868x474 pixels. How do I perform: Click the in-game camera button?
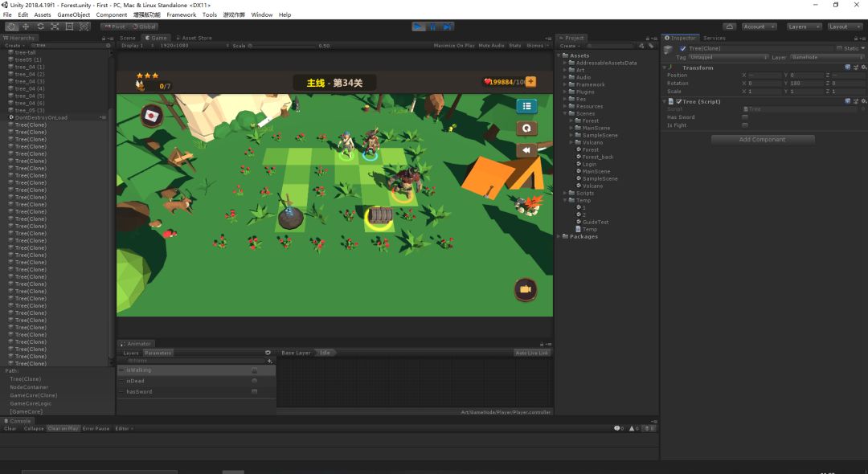tap(526, 289)
